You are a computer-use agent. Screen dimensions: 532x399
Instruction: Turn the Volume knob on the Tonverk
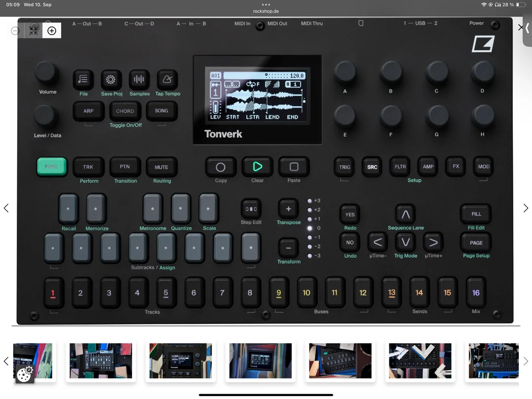47,73
